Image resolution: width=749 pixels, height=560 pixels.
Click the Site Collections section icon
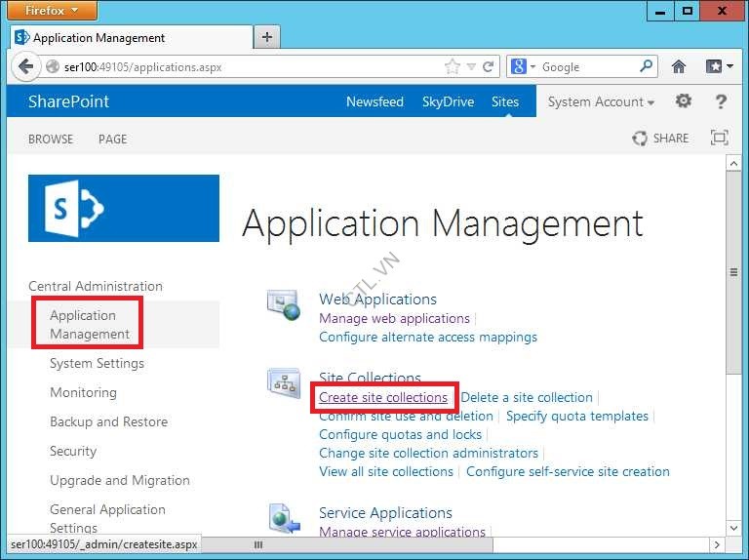(x=284, y=384)
